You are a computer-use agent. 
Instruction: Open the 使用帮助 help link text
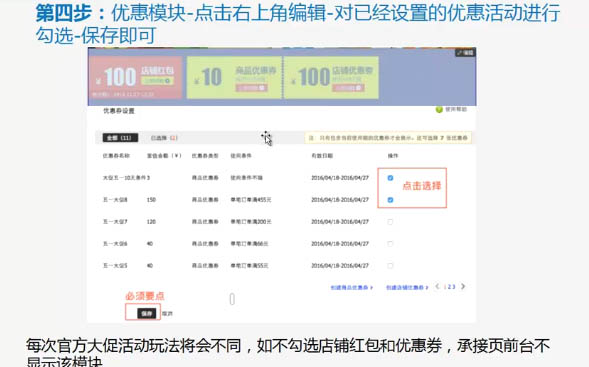[x=456, y=109]
